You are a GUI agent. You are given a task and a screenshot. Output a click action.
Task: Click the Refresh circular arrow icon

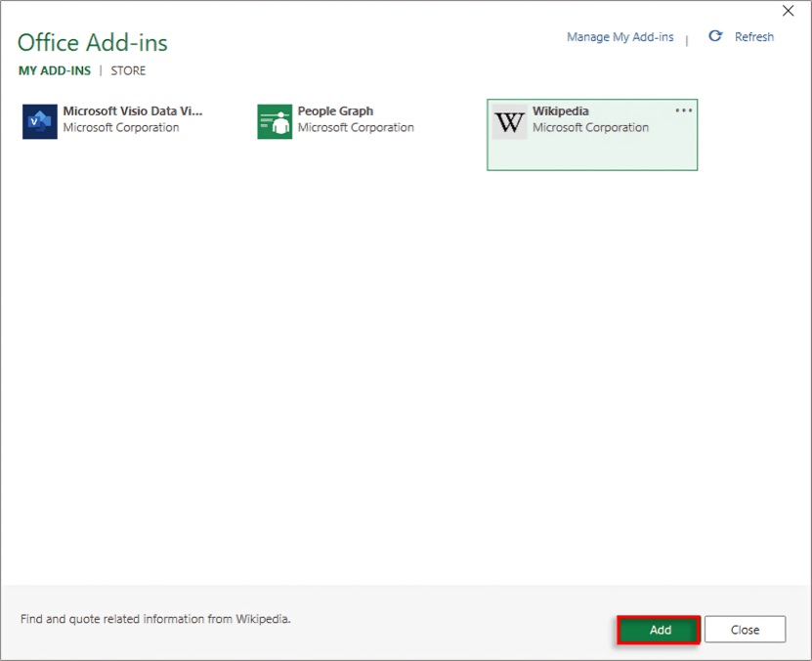point(715,36)
